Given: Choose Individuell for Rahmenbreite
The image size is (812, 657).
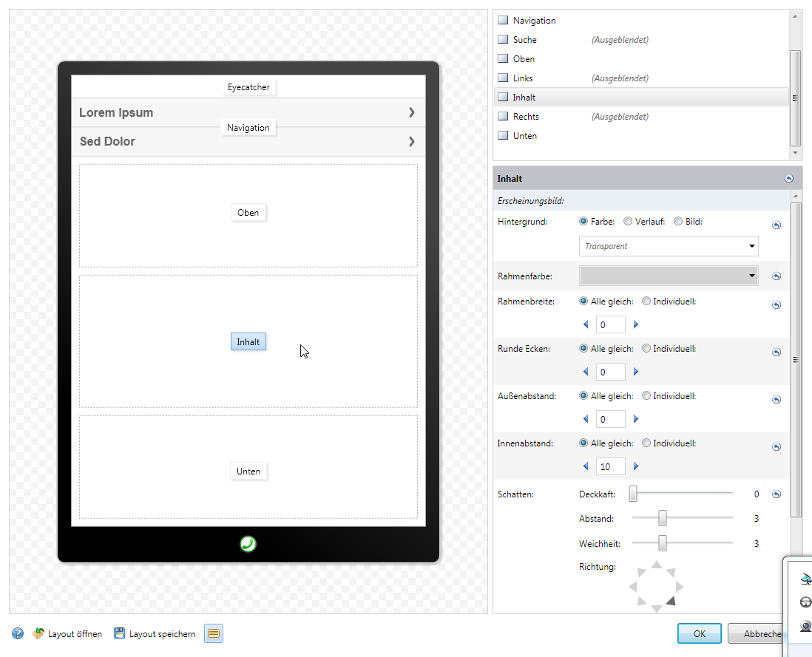Looking at the screenshot, I should (x=646, y=302).
